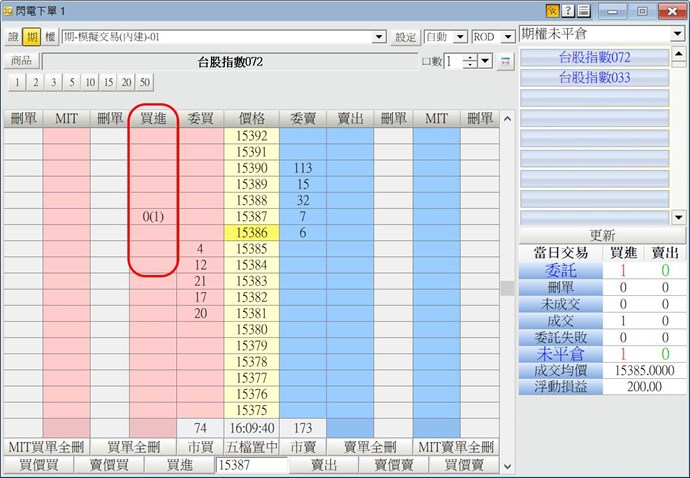
Task: Open the help question mark icon
Action: [x=568, y=11]
